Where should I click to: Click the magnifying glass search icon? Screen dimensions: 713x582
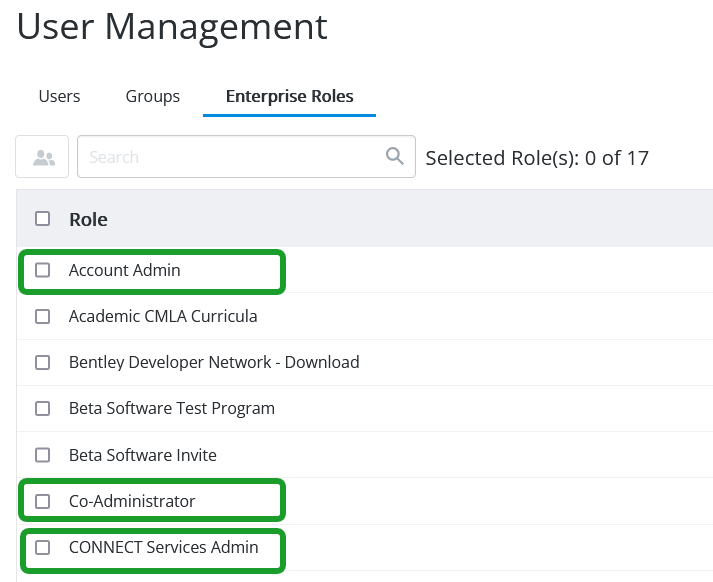(x=395, y=156)
